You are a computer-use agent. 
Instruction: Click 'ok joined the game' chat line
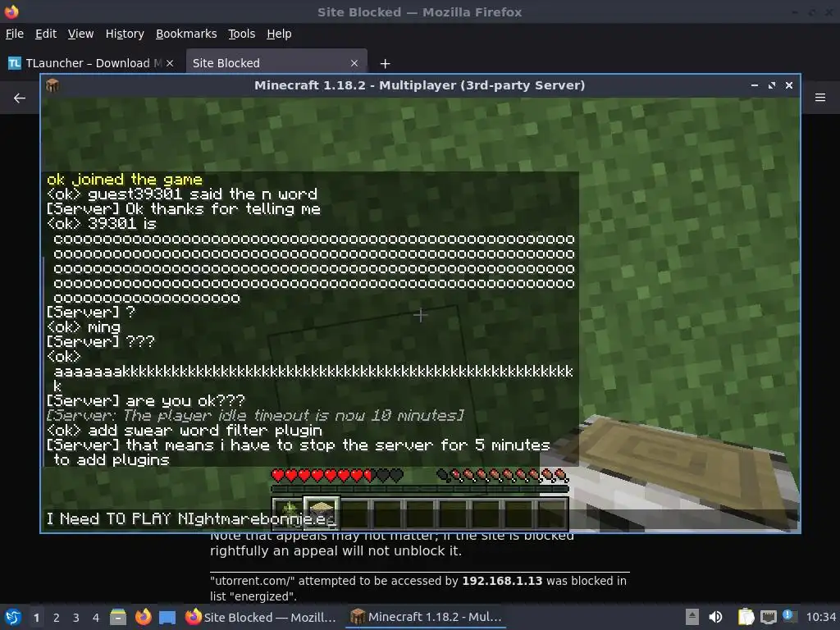(125, 180)
